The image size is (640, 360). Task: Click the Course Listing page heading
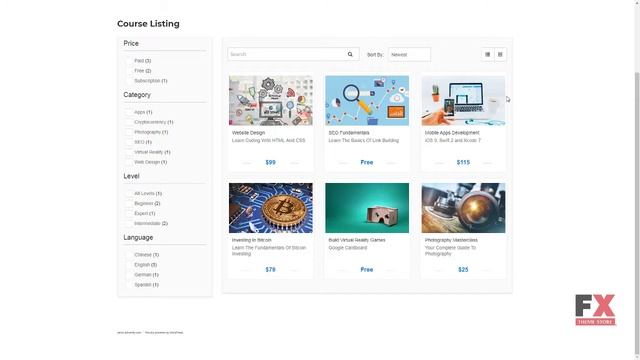click(148, 24)
